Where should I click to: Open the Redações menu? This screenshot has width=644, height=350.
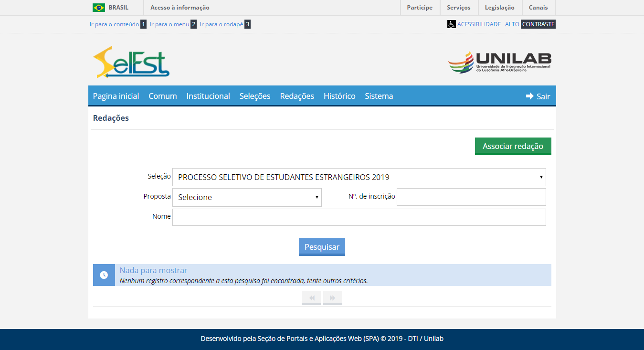[x=297, y=95]
